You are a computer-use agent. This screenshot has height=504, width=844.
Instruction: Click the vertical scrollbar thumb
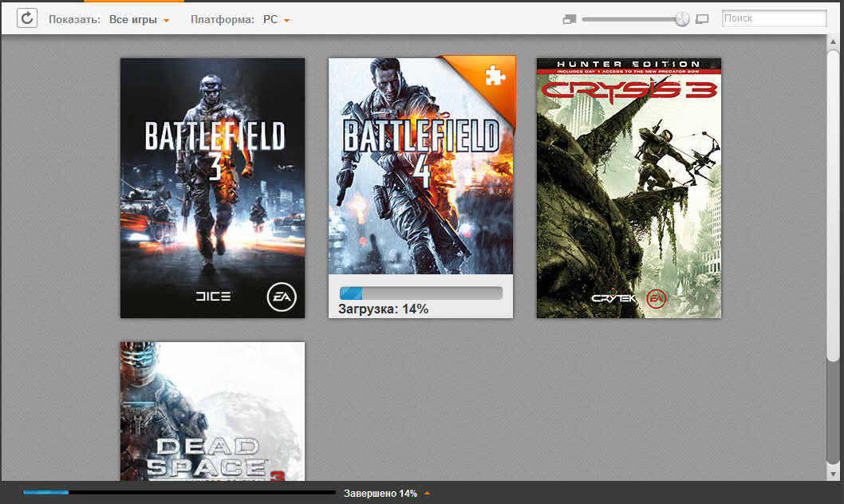[x=834, y=206]
